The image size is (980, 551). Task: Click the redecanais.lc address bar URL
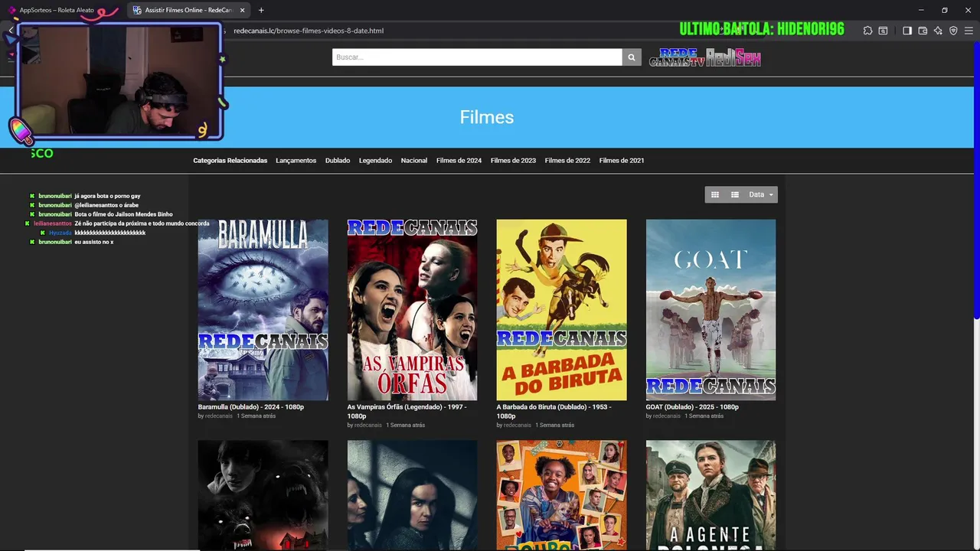(309, 31)
